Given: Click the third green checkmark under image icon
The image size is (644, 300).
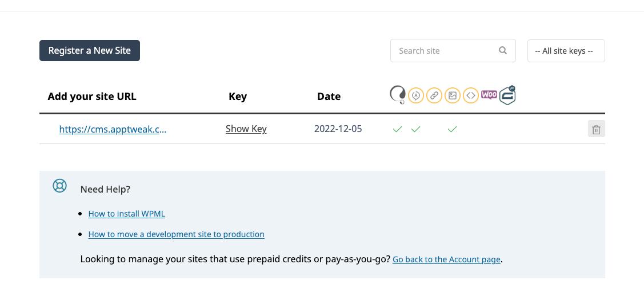Looking at the screenshot, I should click(x=453, y=130).
